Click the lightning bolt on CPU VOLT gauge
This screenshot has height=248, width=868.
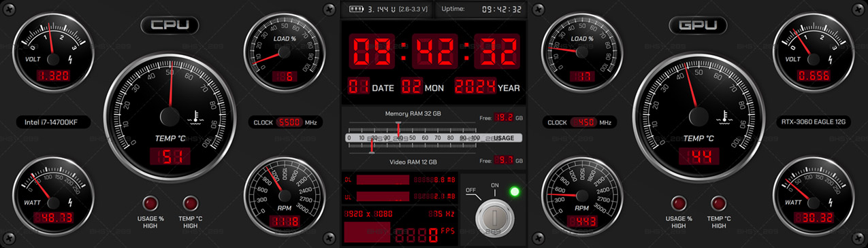71,59
